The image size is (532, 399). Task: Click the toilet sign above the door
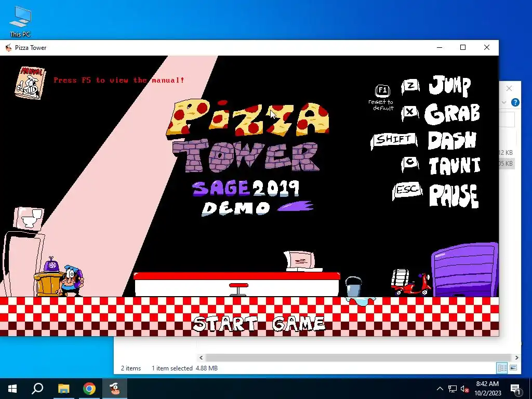tap(29, 218)
